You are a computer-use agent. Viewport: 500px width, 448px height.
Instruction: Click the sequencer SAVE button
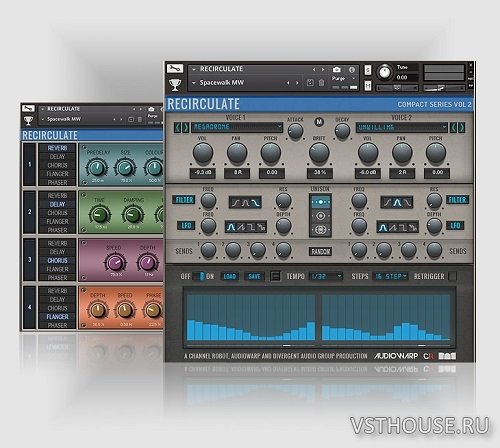pyautogui.click(x=254, y=276)
